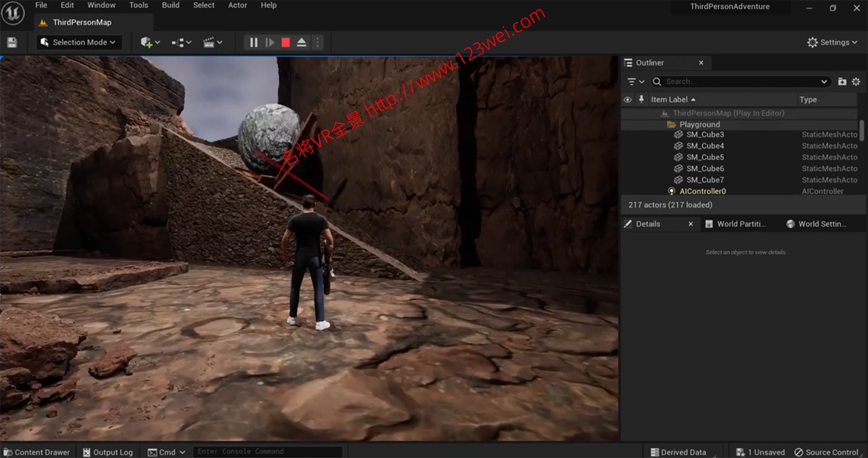868x458 pixels.
Task: Save the current level
Action: coord(12,42)
